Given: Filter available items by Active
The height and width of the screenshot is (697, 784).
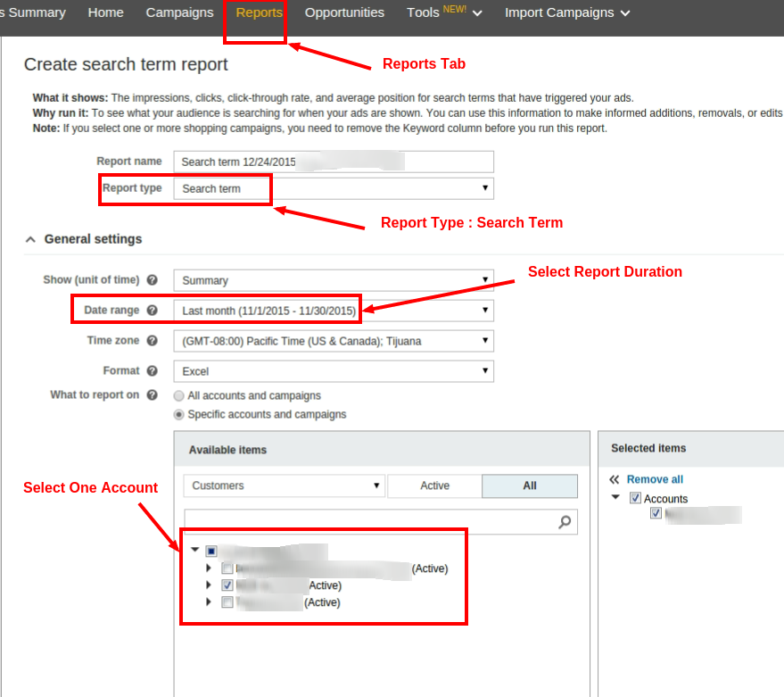Looking at the screenshot, I should point(434,485).
